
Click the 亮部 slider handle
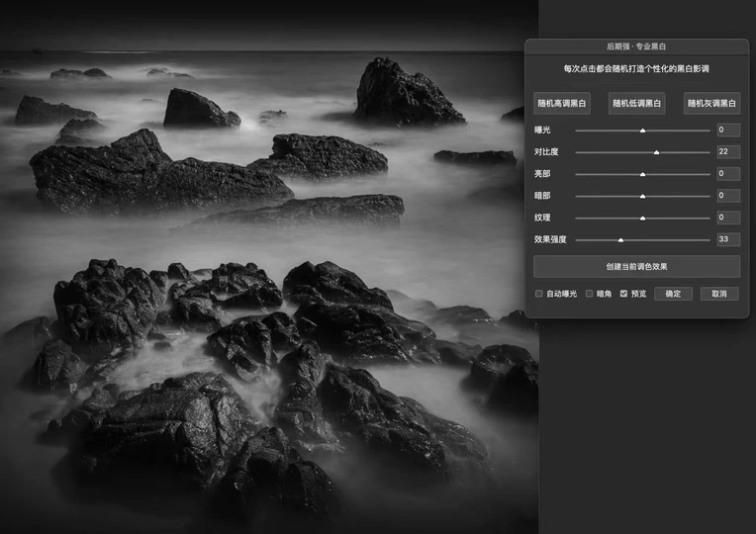[x=642, y=174]
